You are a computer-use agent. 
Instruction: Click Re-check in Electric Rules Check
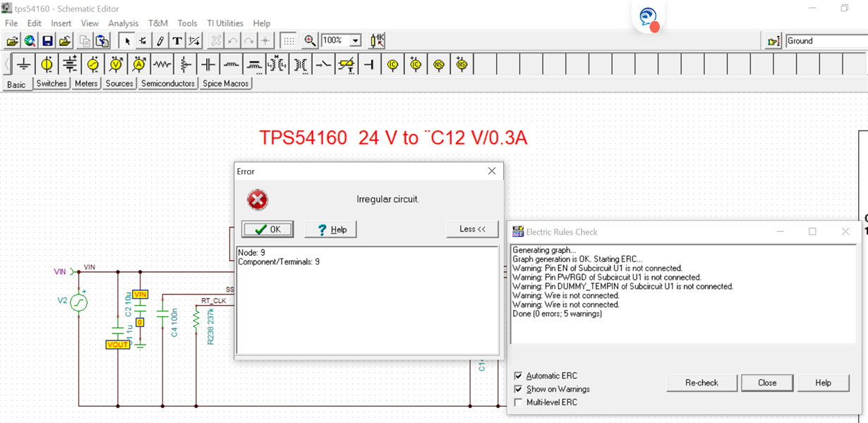click(x=701, y=383)
